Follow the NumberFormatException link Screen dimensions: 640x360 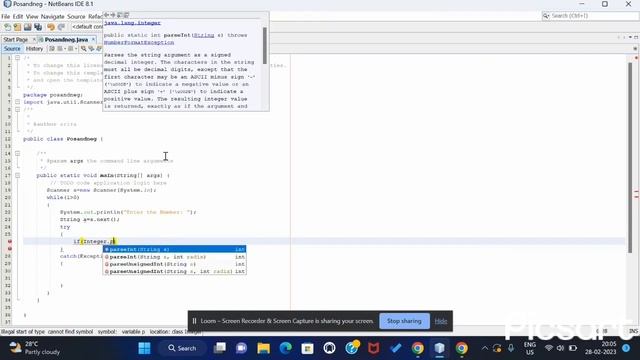(x=139, y=42)
